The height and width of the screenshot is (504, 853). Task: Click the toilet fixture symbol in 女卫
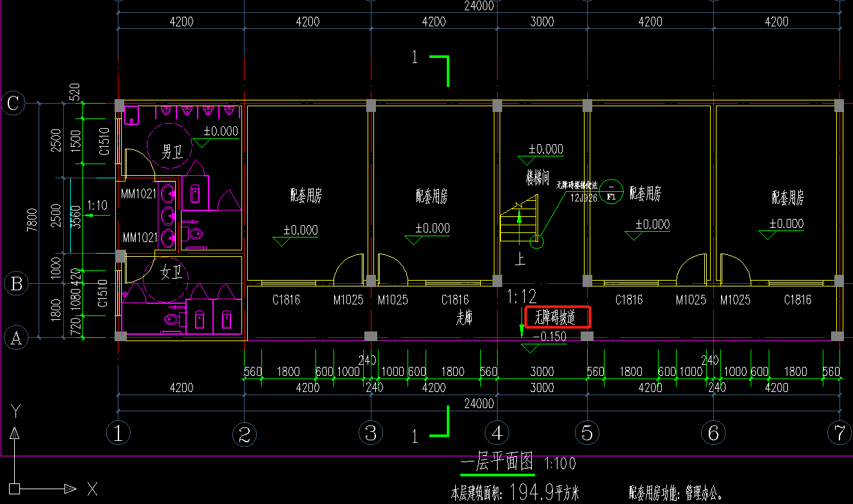(x=173, y=319)
